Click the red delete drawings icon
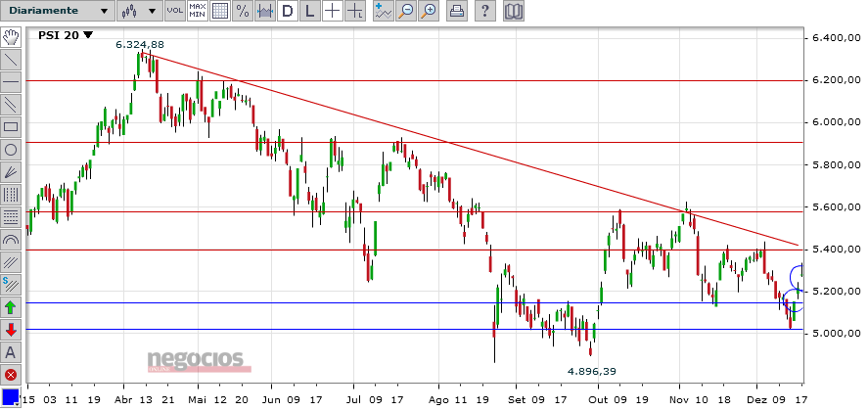 pos(11,375)
